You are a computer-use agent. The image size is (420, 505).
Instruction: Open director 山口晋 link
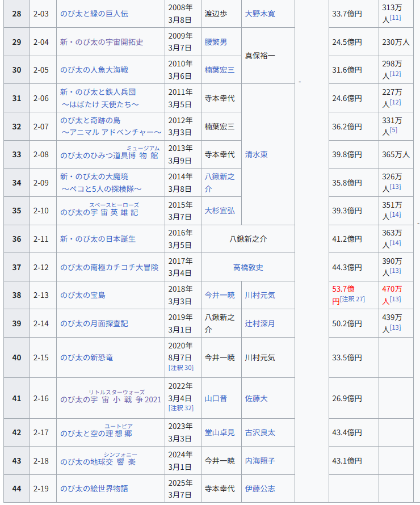(216, 398)
